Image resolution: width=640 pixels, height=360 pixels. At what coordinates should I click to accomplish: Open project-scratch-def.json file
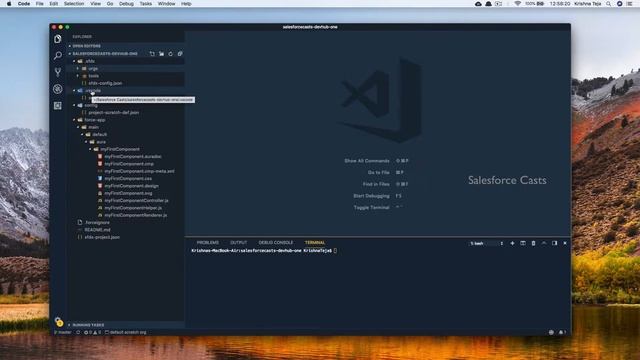(x=113, y=113)
